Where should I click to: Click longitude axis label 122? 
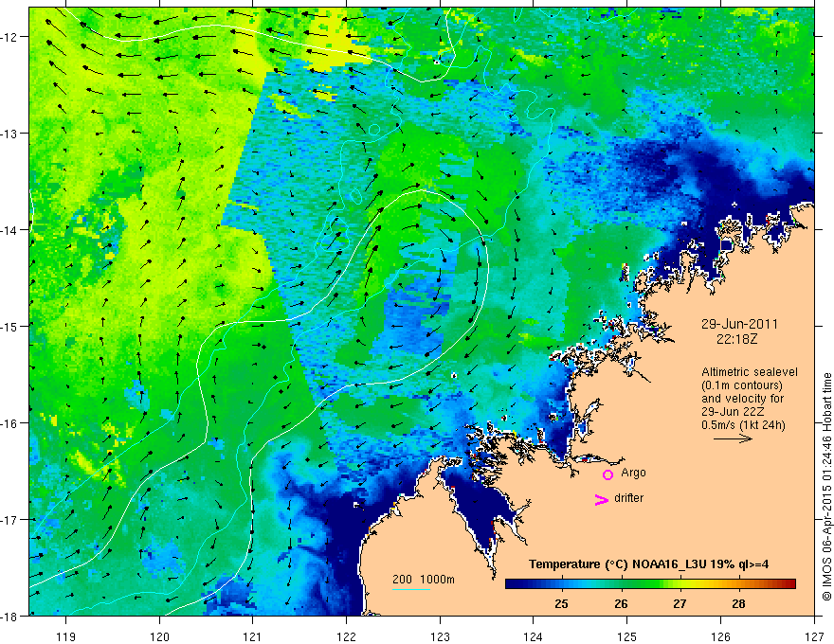pos(346,636)
